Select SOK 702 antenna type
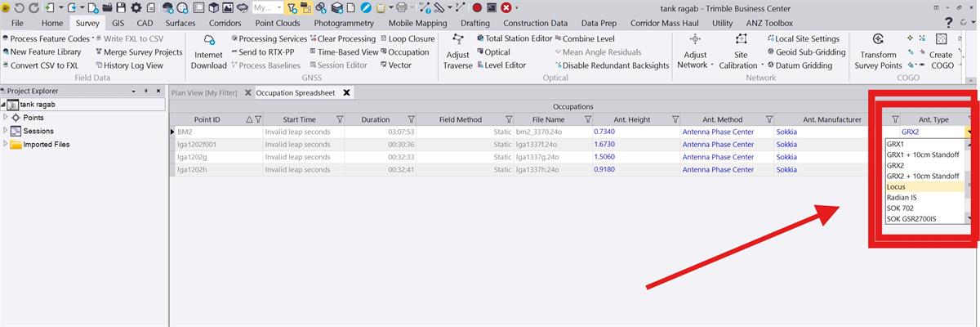 point(924,208)
